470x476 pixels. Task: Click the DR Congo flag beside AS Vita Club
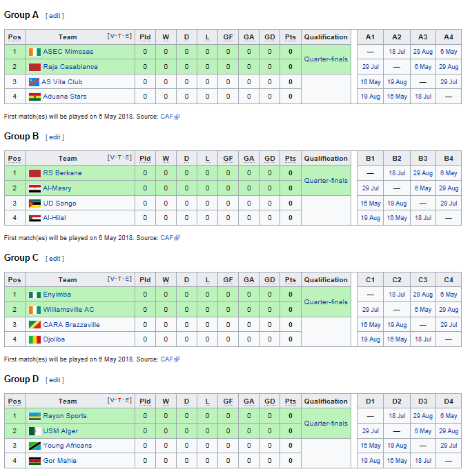point(34,82)
